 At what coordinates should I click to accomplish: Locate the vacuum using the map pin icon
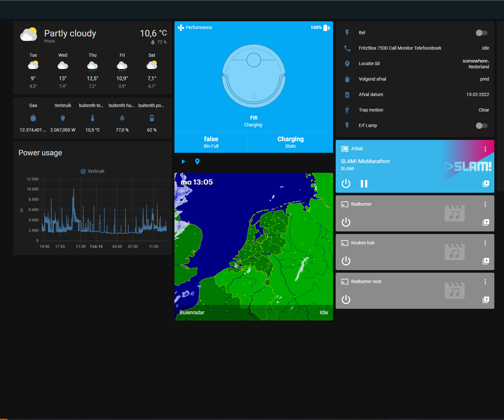(197, 161)
